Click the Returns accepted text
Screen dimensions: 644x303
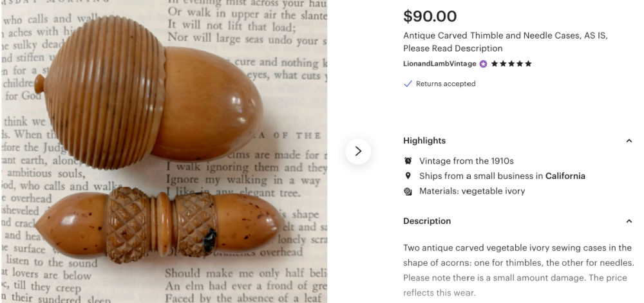tap(446, 84)
